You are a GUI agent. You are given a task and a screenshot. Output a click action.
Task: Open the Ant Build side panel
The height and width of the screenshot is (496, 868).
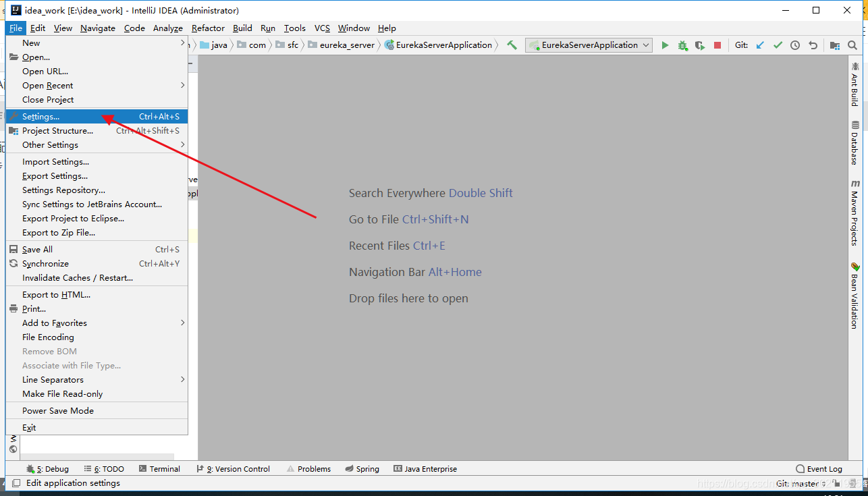click(855, 84)
